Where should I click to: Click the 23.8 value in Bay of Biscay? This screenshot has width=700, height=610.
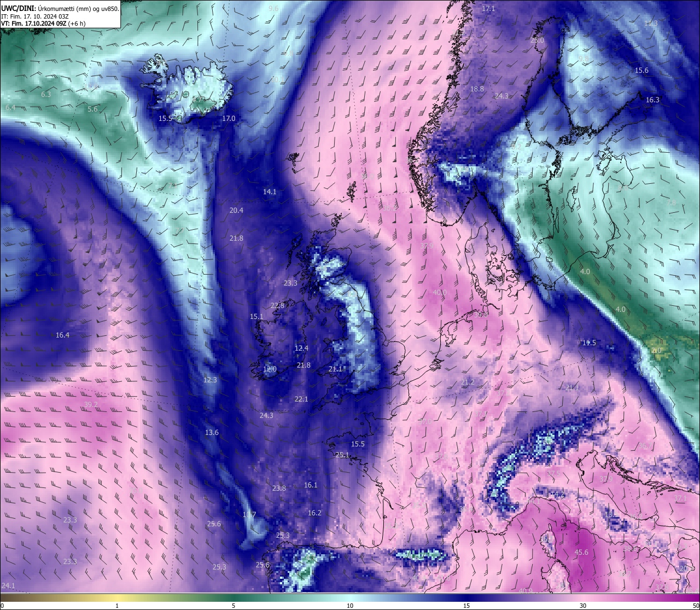279,489
